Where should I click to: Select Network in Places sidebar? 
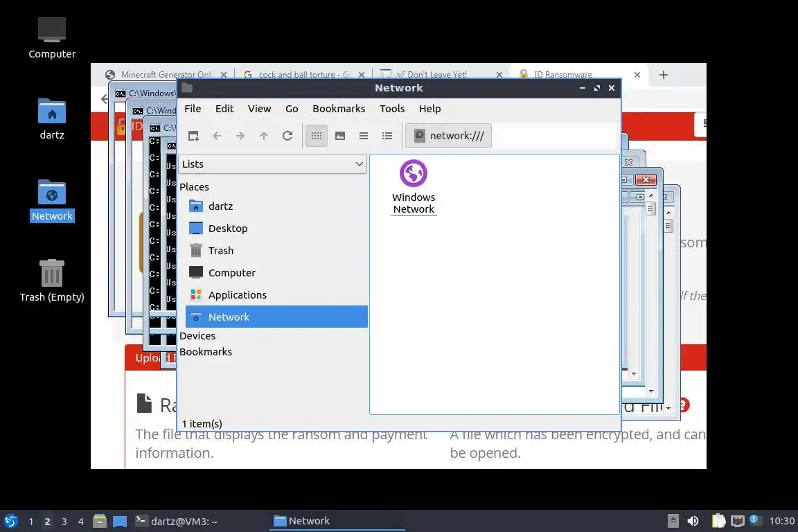tap(276, 317)
